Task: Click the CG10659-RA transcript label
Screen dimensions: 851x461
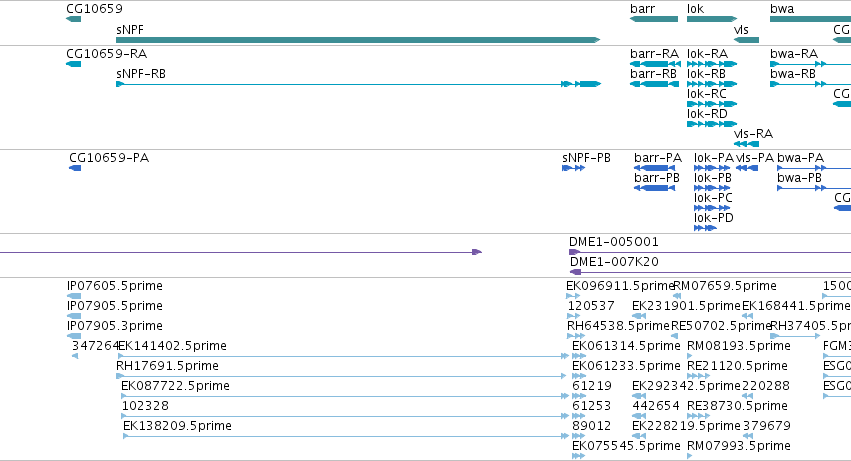Action: (x=106, y=54)
